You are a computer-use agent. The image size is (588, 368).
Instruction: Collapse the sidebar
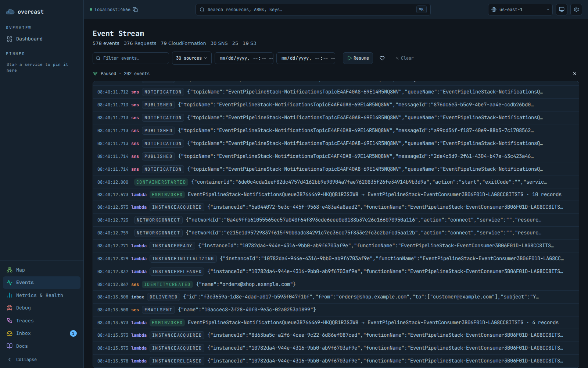[42, 360]
